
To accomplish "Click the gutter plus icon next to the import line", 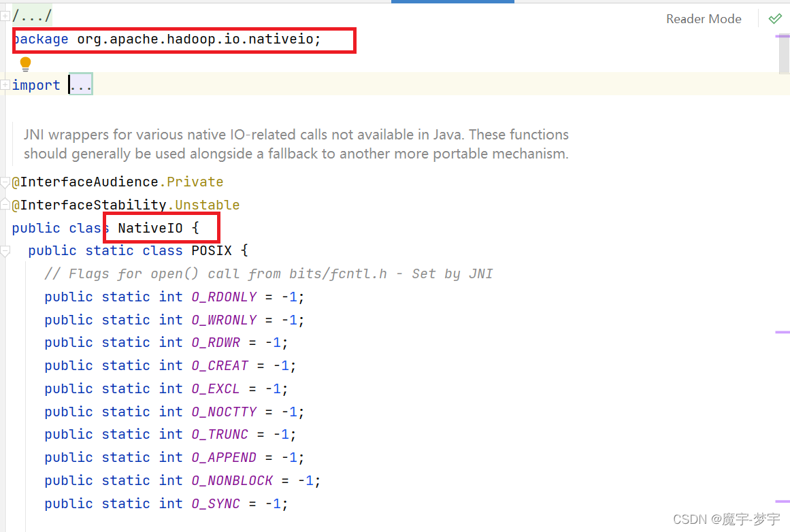I will [x=5, y=84].
